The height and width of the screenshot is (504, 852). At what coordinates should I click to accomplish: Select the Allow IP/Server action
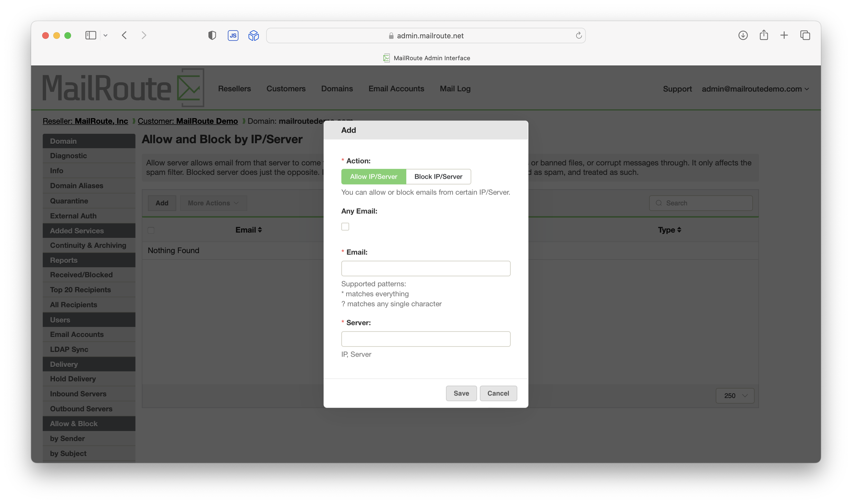click(374, 177)
